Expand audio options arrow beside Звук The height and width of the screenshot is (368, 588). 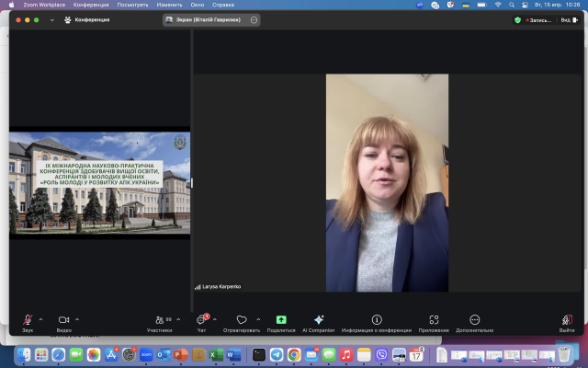(40, 319)
